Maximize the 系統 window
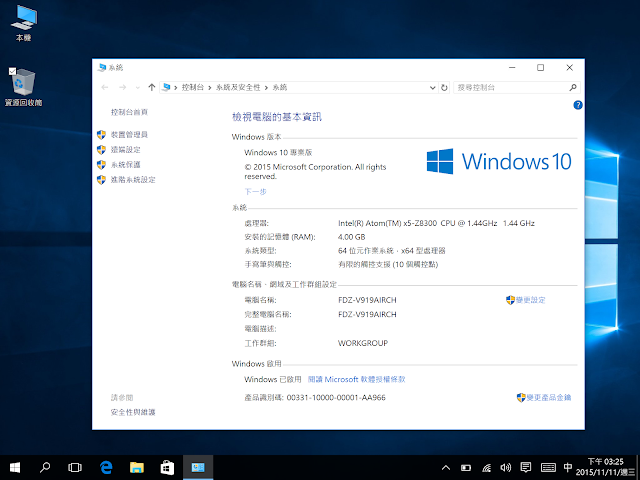The height and width of the screenshot is (480, 640). click(540, 67)
